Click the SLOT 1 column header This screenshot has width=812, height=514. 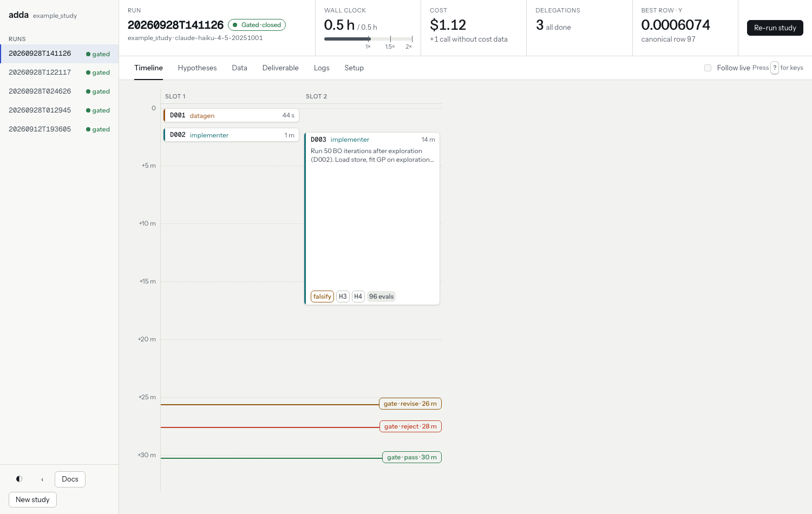(175, 96)
